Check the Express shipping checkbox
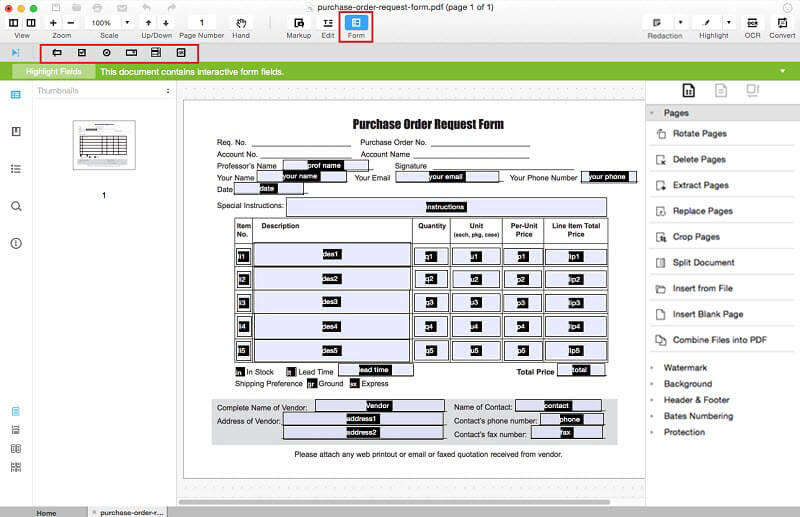800x517 pixels. [x=355, y=384]
